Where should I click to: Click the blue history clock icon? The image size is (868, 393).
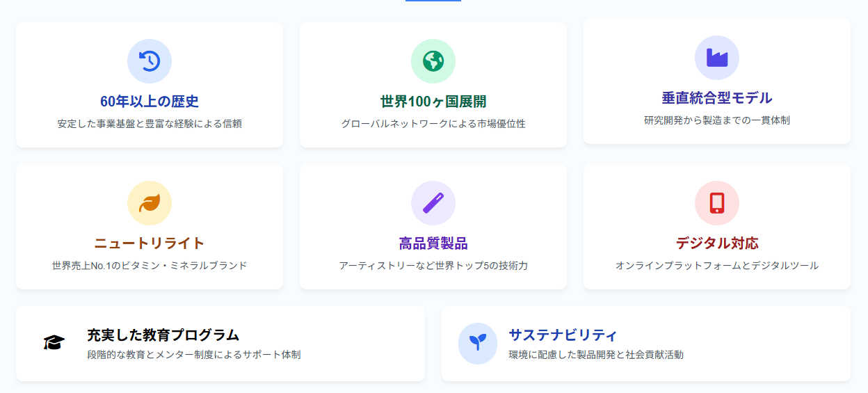(150, 61)
